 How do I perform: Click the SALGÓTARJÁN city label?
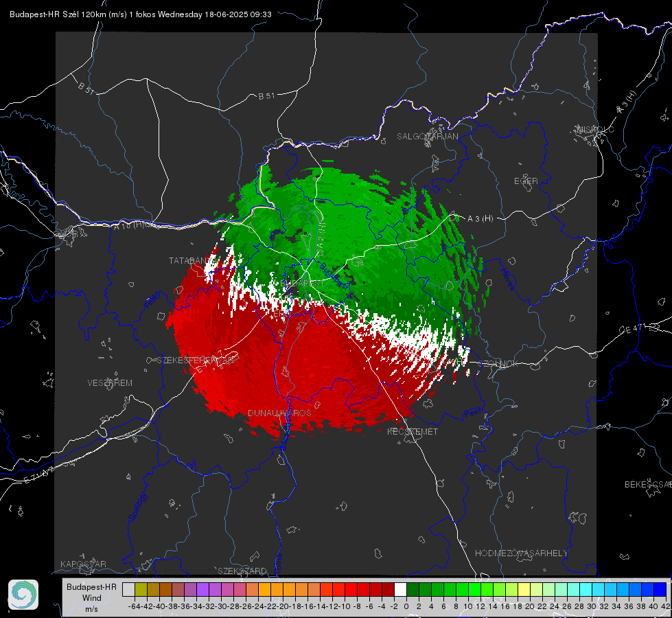click(x=427, y=137)
